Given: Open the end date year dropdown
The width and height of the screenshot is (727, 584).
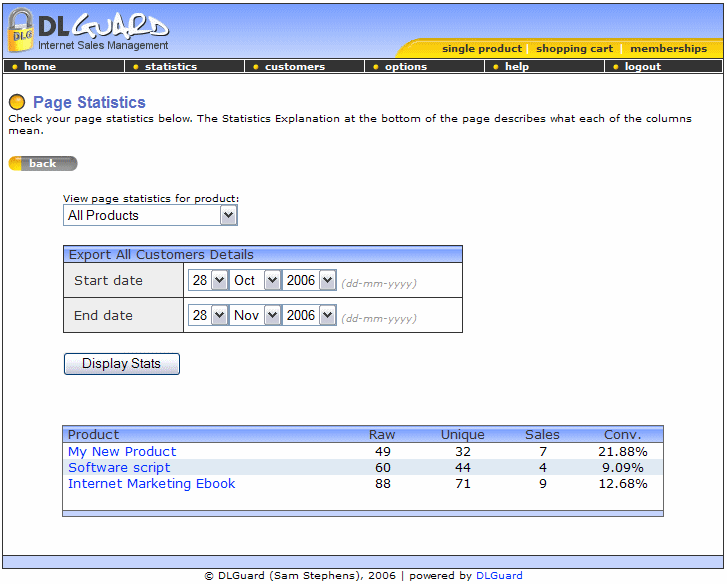Looking at the screenshot, I should (310, 316).
